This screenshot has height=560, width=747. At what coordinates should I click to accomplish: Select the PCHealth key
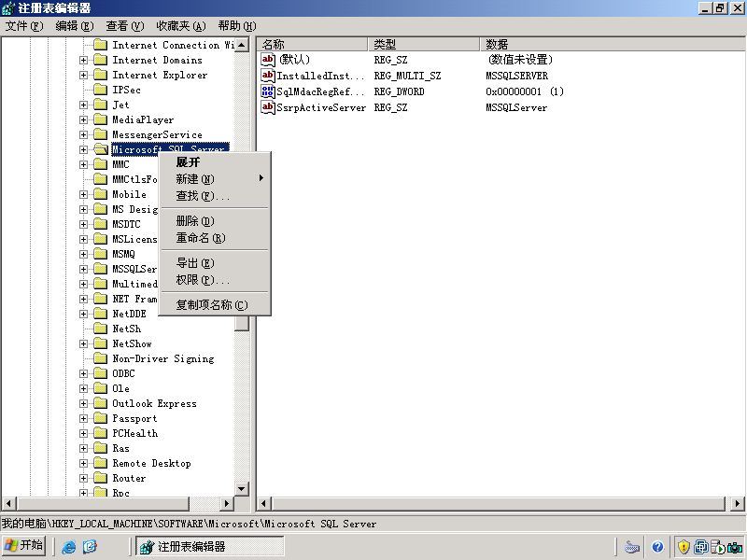coord(134,433)
